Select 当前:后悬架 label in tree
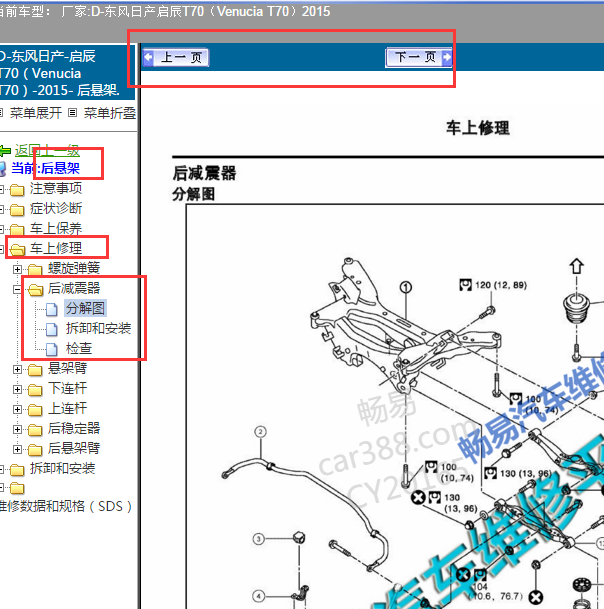Screen dimensions: 604x609 (45, 168)
